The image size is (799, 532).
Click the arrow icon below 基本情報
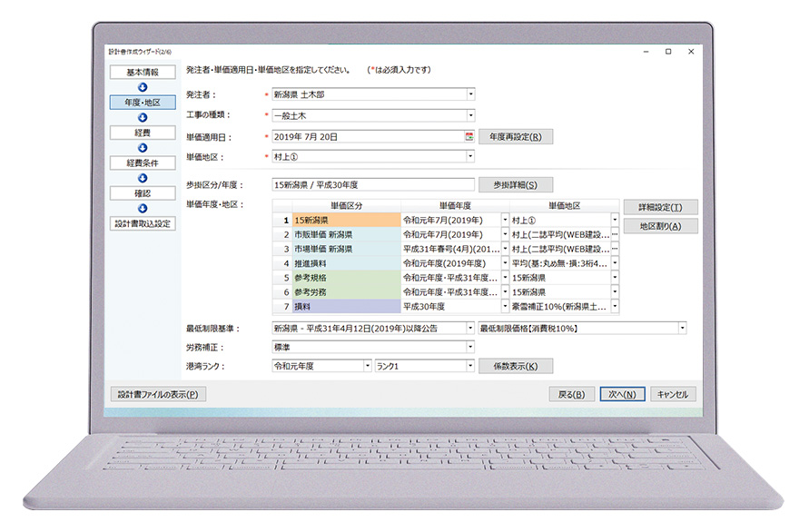pos(143,87)
